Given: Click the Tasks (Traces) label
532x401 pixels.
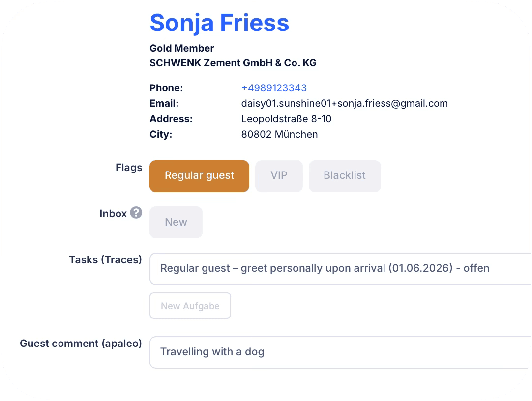Looking at the screenshot, I should click(106, 259).
